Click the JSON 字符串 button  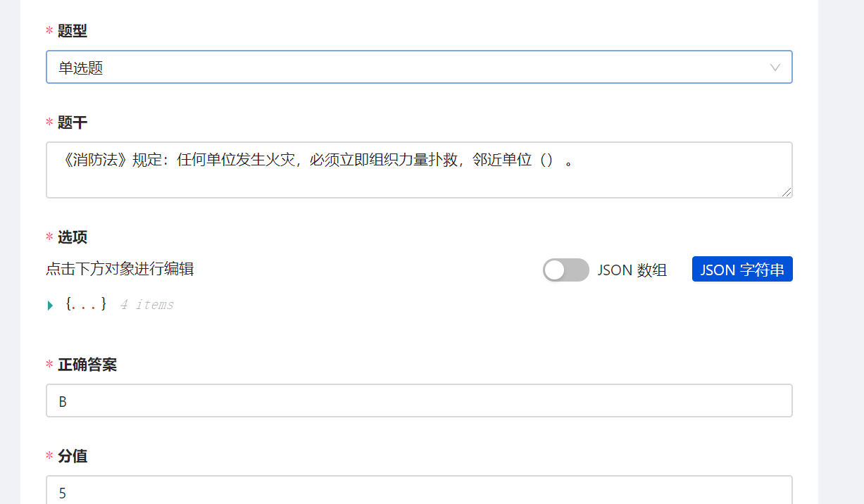pyautogui.click(x=742, y=270)
